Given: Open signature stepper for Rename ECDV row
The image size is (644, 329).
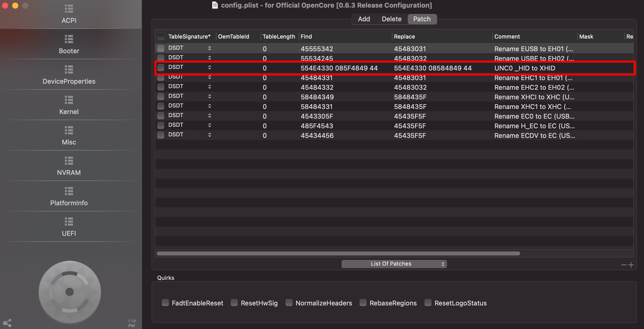Looking at the screenshot, I should pyautogui.click(x=210, y=135).
